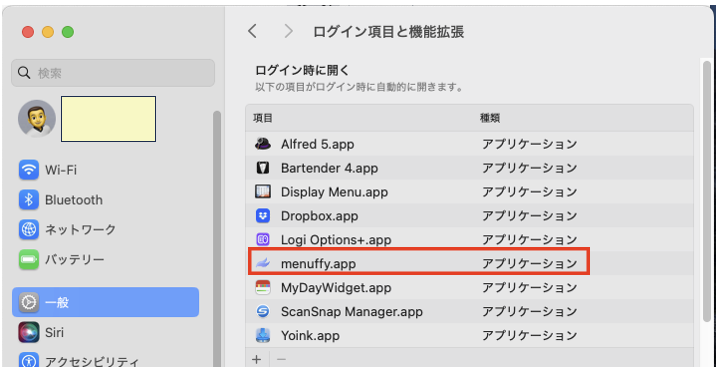
Task: Click the 一般 gear icon
Action: tap(29, 302)
